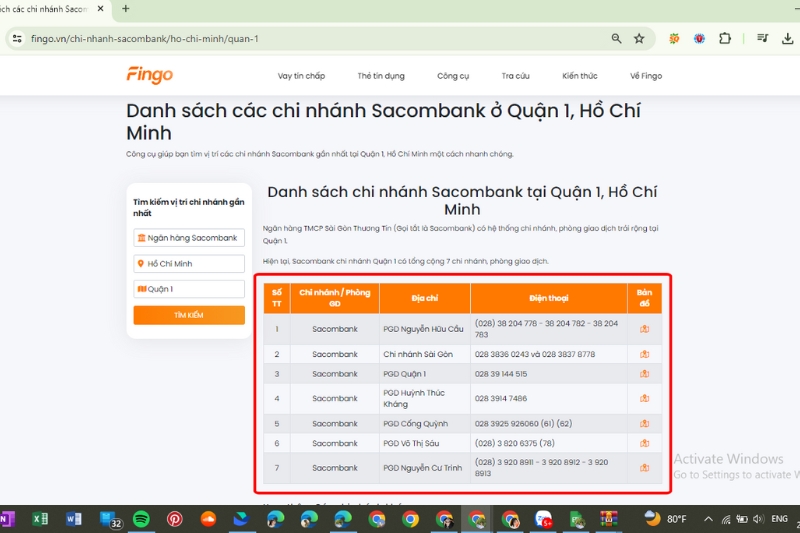Image resolution: width=800 pixels, height=533 pixels.
Task: Open SoundCloud from the taskbar
Action: 208,519
